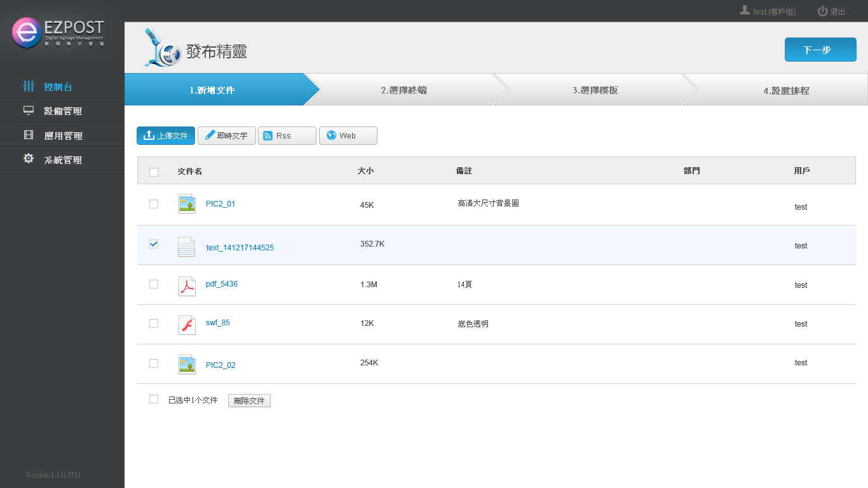Click the Version:1.1.0.3711 text
Screen dimensions: 868x488
53,475
